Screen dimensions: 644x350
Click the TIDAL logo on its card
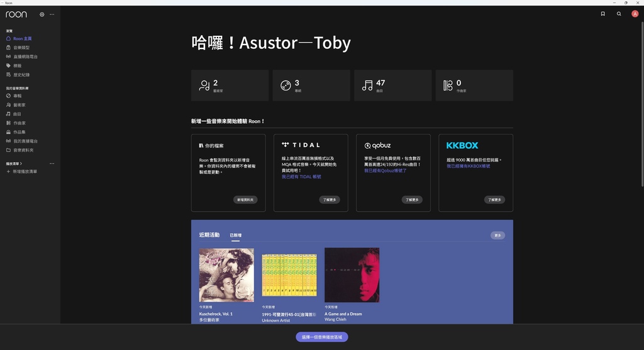(301, 145)
